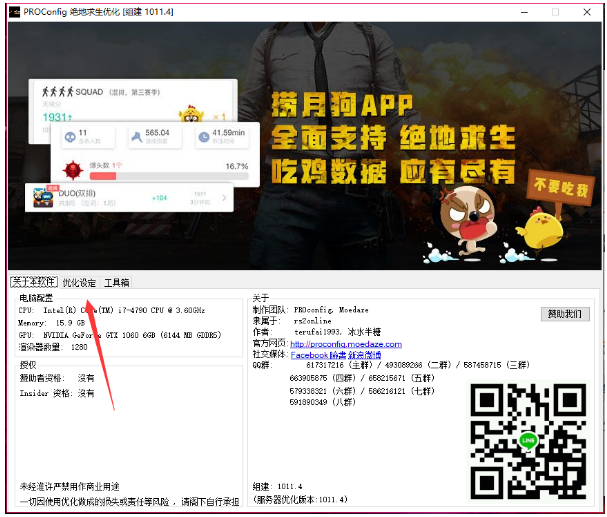Open the proconfig.moedaze.com official website link
607x517 pixels.
tap(346, 344)
